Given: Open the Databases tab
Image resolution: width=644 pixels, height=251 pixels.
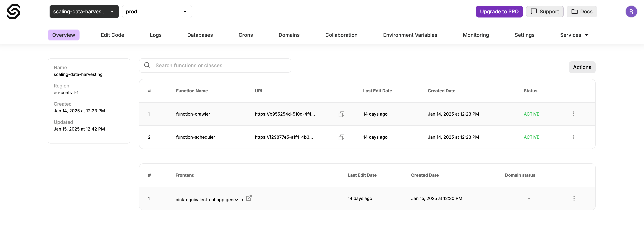Looking at the screenshot, I should 200,35.
